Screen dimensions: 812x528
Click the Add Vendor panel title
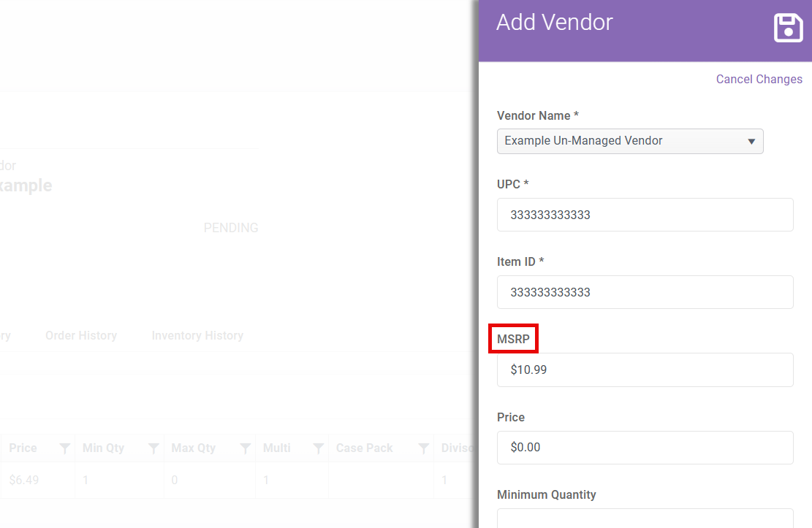pos(554,22)
